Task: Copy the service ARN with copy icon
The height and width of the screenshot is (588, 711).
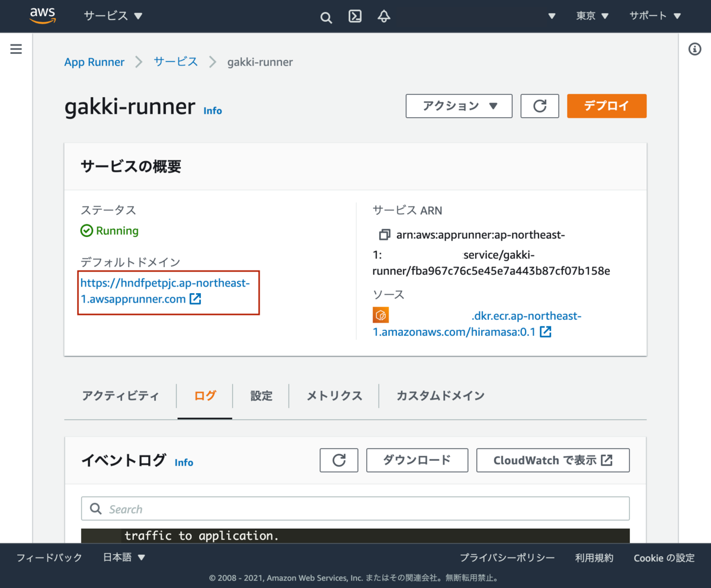Action: [x=385, y=235]
